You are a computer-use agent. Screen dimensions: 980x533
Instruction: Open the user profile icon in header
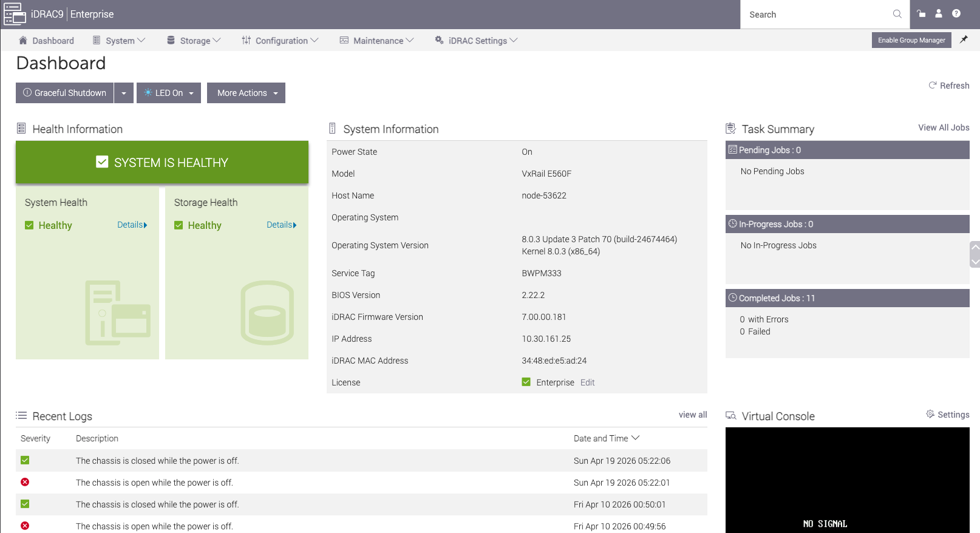tap(939, 13)
